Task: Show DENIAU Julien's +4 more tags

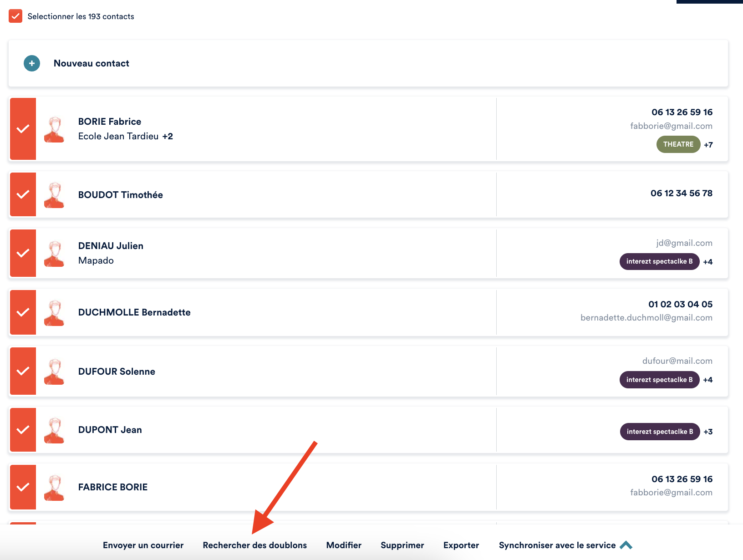Action: point(707,262)
